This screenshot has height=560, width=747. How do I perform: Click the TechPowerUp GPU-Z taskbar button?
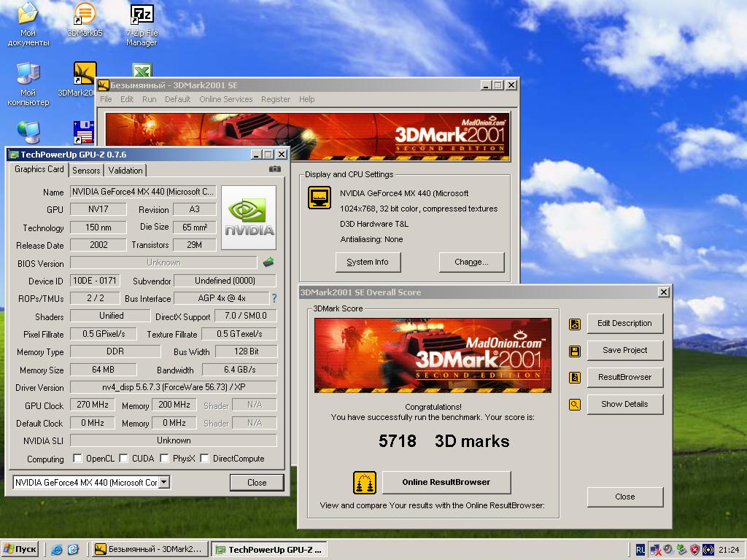point(269,550)
